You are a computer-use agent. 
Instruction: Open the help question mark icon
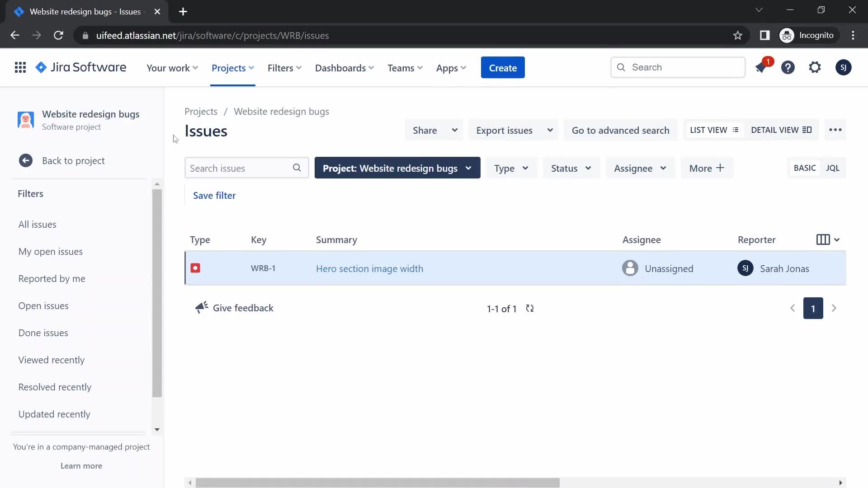[x=788, y=68]
